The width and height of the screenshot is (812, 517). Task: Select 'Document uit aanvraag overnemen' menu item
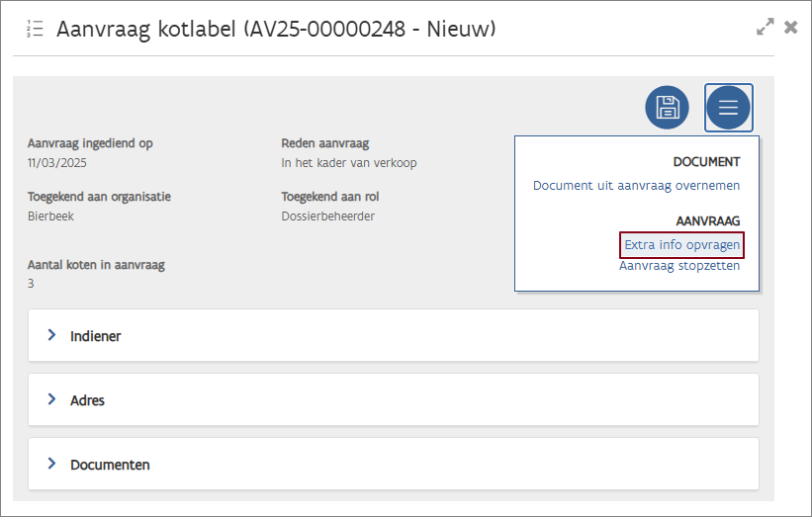[636, 186]
